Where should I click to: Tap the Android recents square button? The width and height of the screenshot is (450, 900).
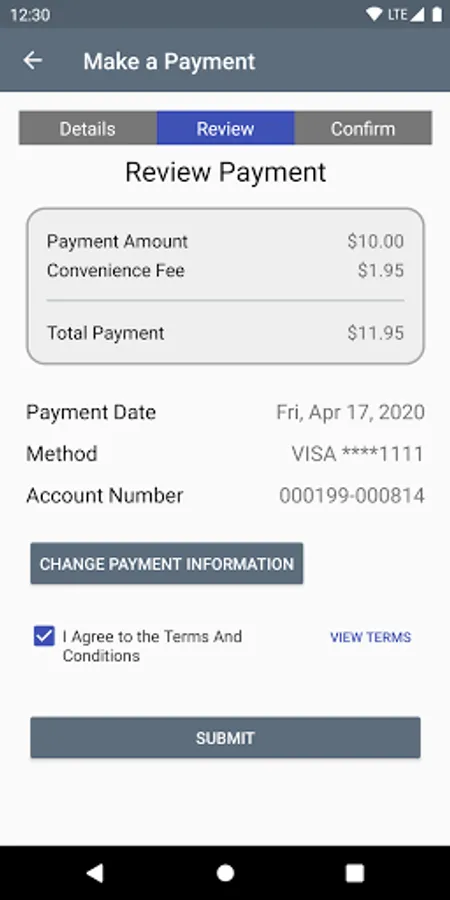coord(355,872)
